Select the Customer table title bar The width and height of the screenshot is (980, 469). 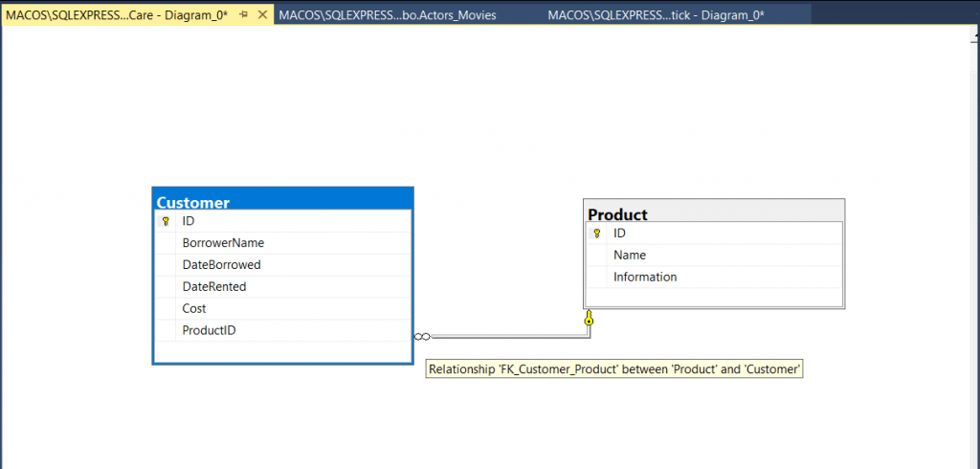[x=282, y=201]
